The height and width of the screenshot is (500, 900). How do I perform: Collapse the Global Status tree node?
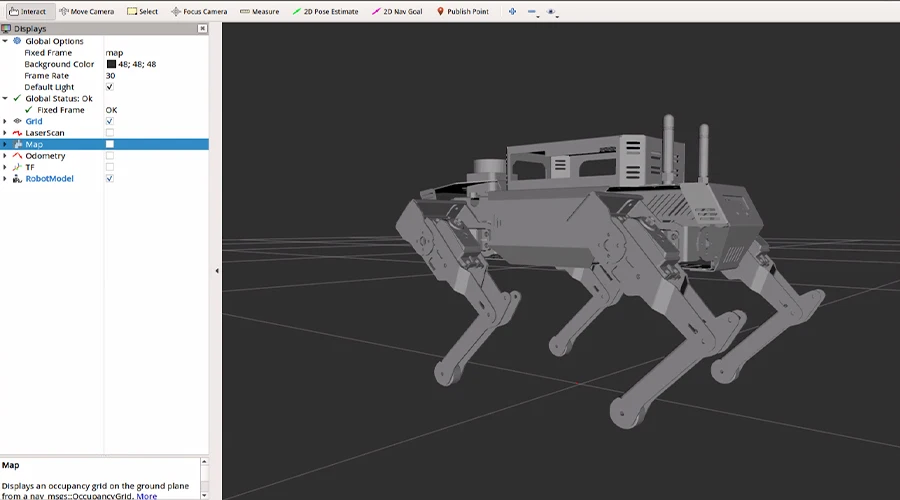click(x=5, y=98)
